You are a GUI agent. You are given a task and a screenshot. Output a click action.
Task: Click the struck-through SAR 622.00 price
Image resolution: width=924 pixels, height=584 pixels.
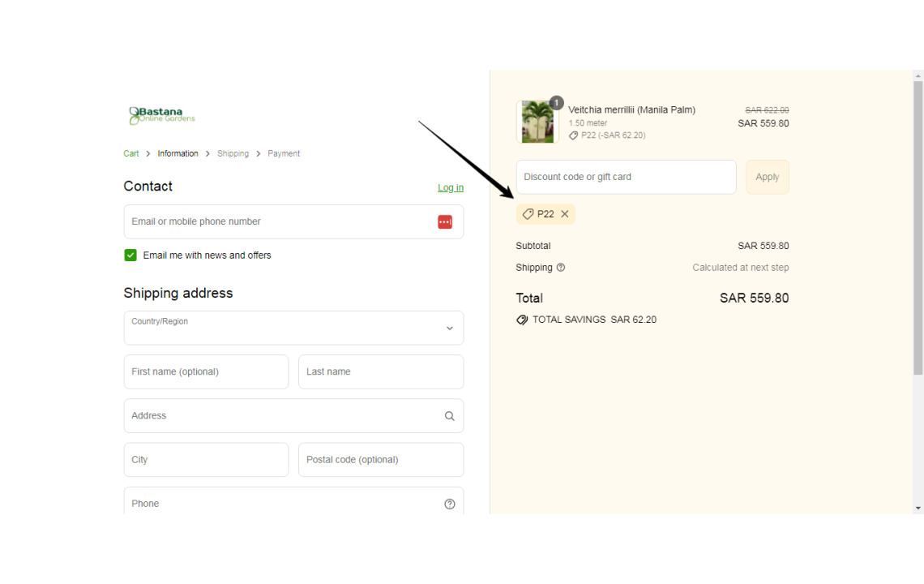pos(767,110)
